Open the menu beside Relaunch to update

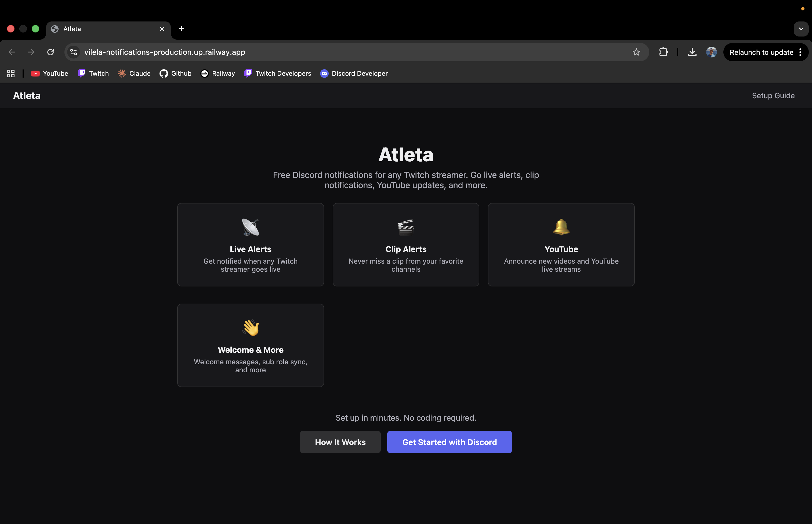point(800,52)
